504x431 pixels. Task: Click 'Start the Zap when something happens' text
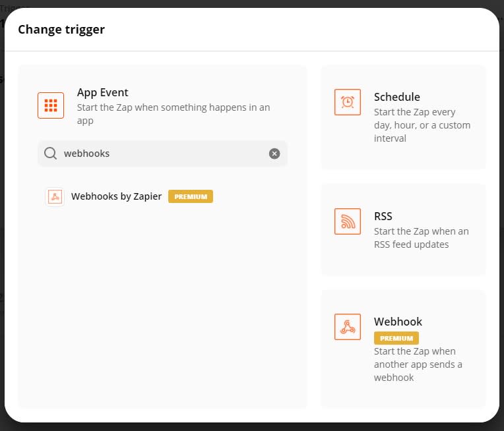(173, 114)
